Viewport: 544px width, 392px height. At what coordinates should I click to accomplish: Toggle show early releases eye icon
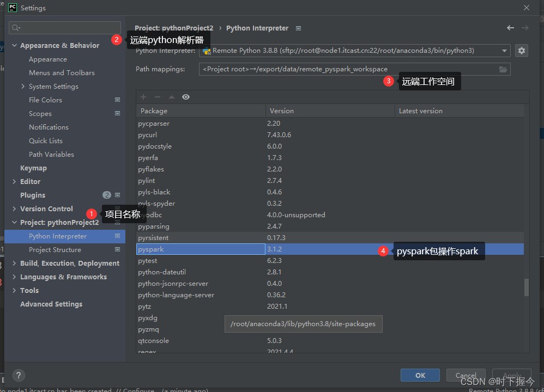click(186, 97)
